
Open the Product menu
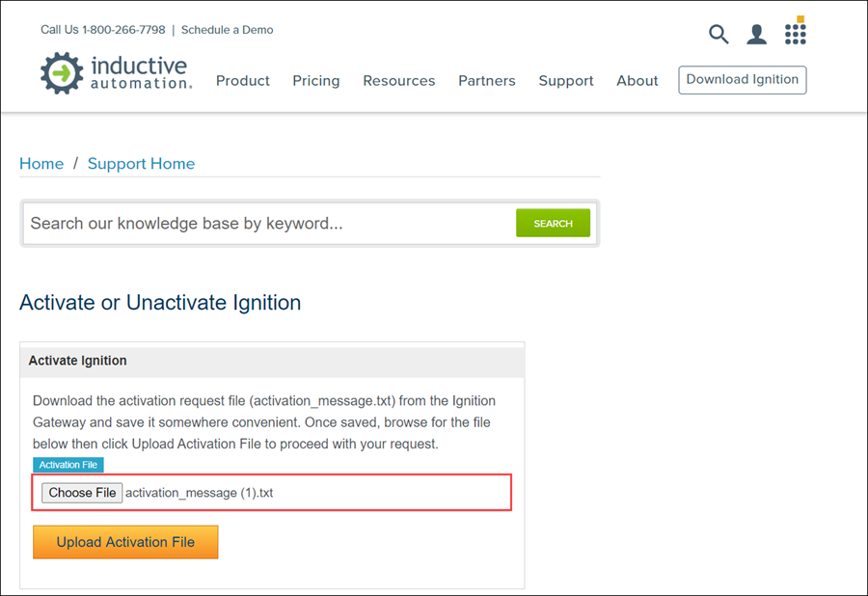coord(242,81)
